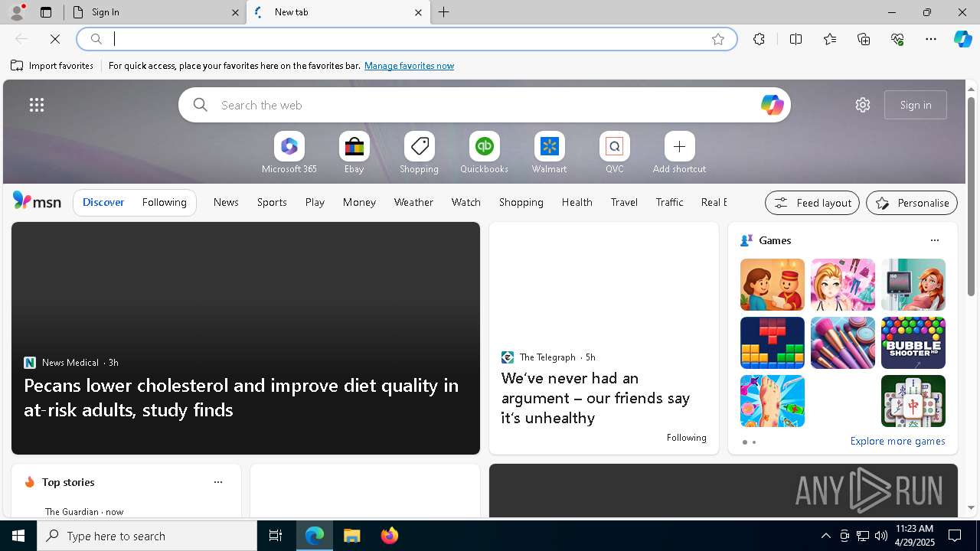The image size is (980, 551).
Task: Open the Ebay shortcut
Action: [x=354, y=153]
